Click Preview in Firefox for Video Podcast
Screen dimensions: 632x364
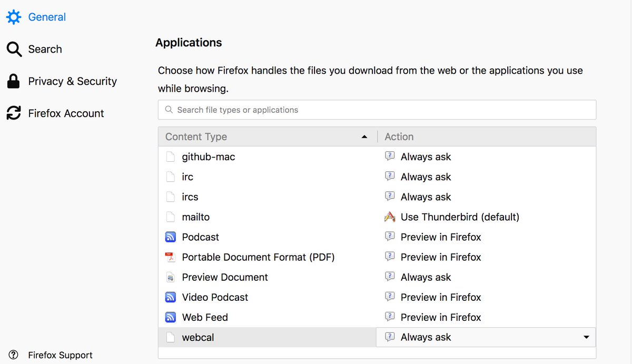click(441, 297)
